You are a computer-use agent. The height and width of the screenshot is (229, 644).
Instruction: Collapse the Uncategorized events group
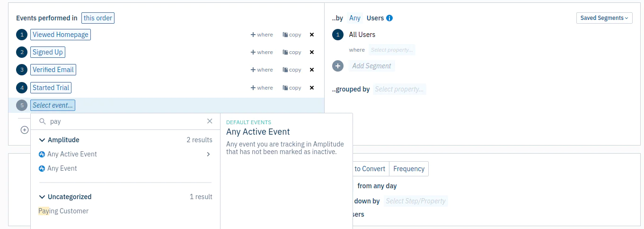[x=43, y=197]
